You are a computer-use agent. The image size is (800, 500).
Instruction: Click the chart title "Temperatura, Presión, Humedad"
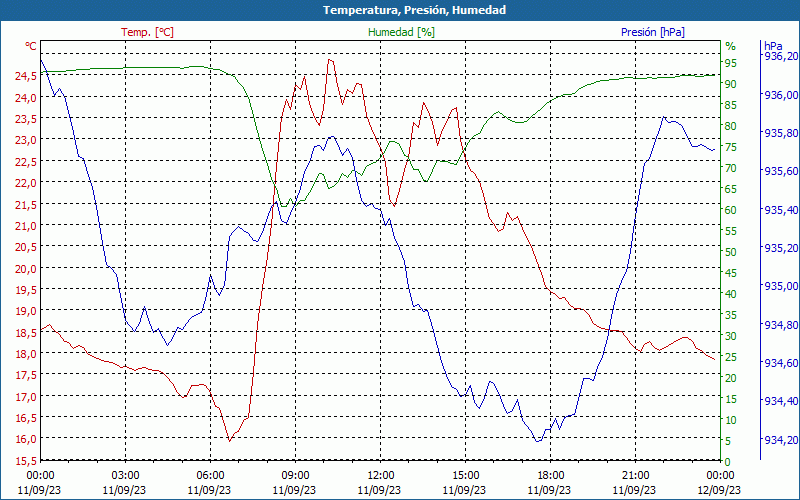tap(414, 10)
